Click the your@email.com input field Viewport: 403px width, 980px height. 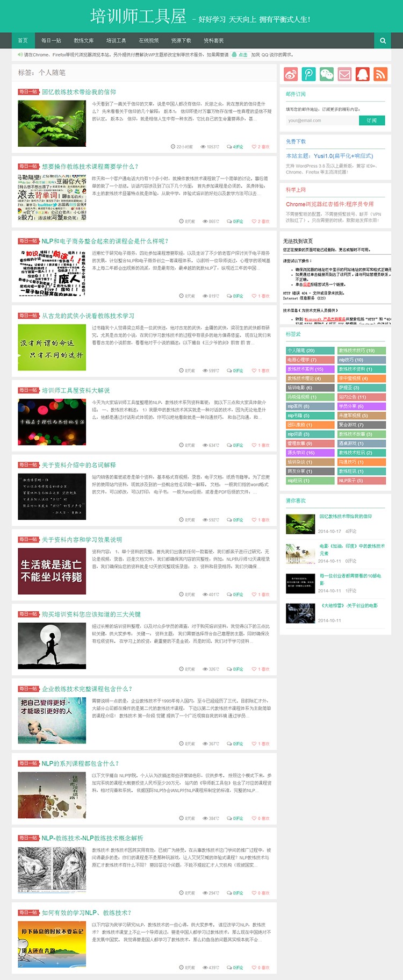coord(322,120)
